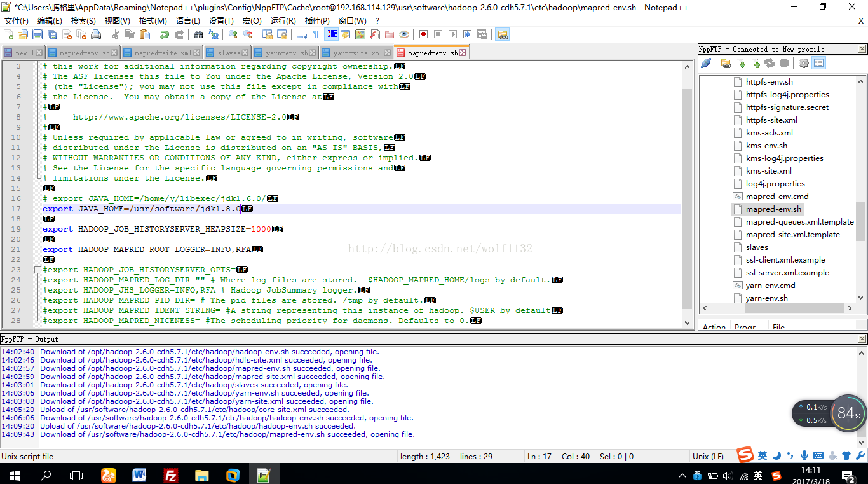Click Unix (LF) in status bar
Viewport: 868px width, 484px height.
tap(708, 456)
